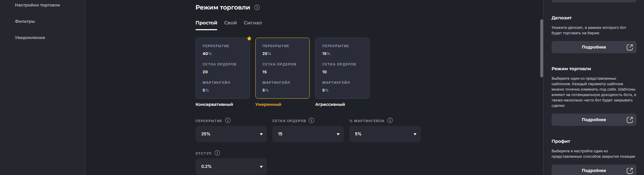Open the Отступ 0.2% dropdown
Image resolution: width=644 pixels, height=175 pixels.
tap(231, 167)
